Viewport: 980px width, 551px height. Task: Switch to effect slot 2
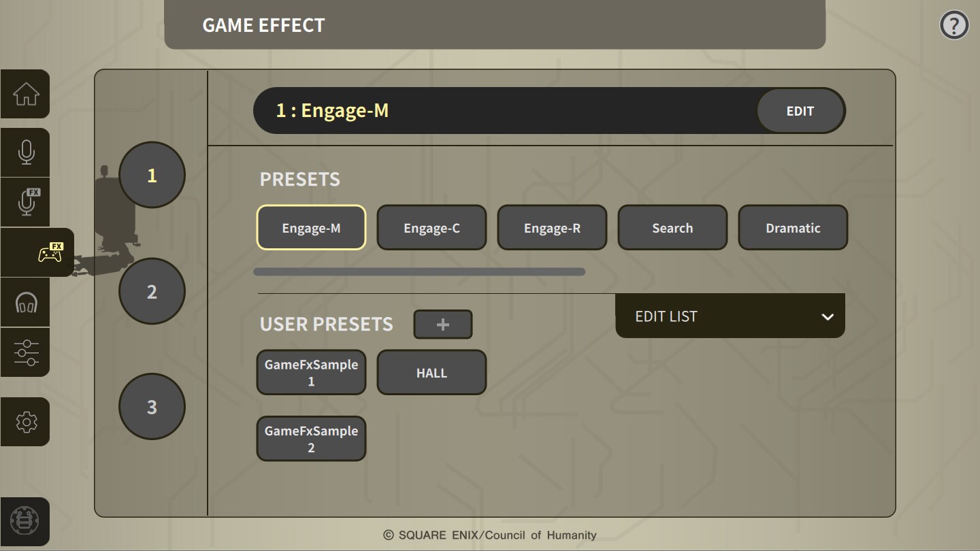pyautogui.click(x=152, y=290)
